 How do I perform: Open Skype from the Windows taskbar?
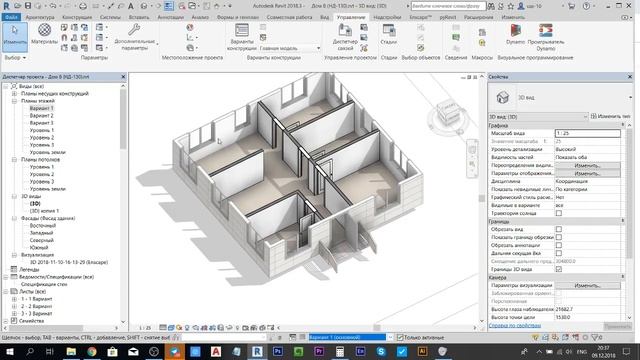(381, 351)
